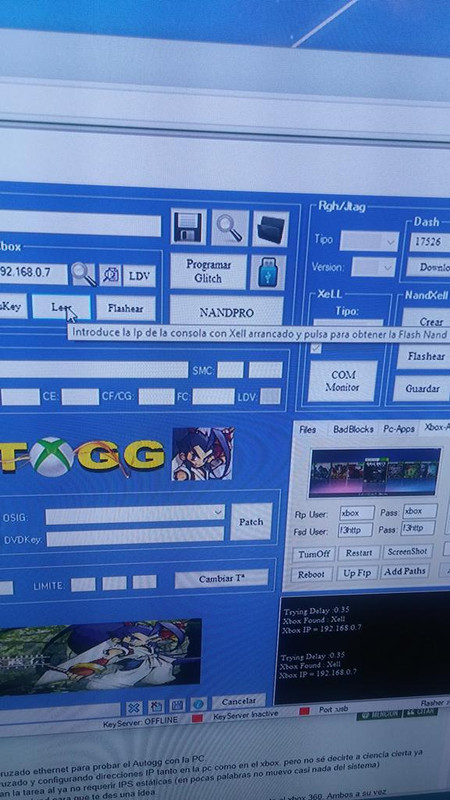
Task: Click the Guardar button
Action: [x=422, y=389]
